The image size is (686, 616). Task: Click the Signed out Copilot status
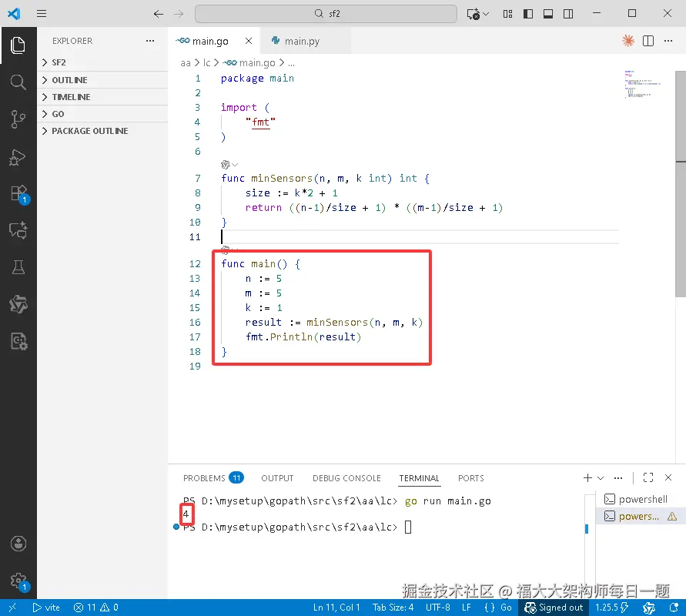pyautogui.click(x=554, y=608)
